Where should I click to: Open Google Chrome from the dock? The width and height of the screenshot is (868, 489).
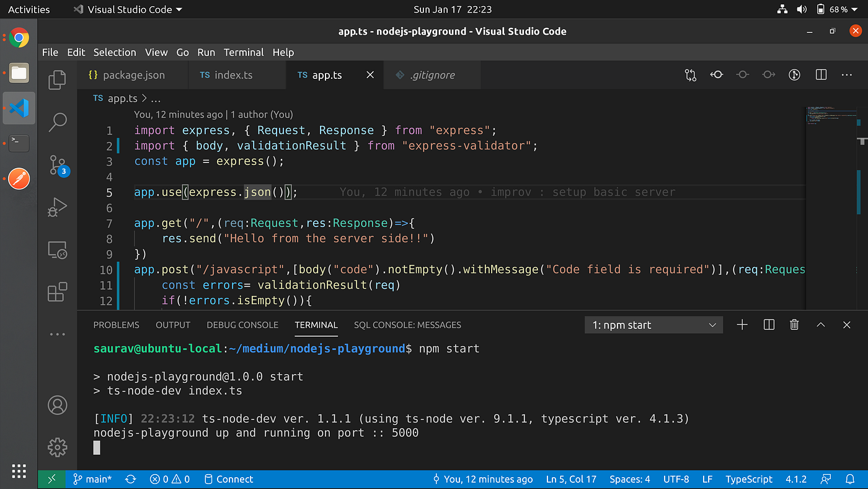(19, 38)
